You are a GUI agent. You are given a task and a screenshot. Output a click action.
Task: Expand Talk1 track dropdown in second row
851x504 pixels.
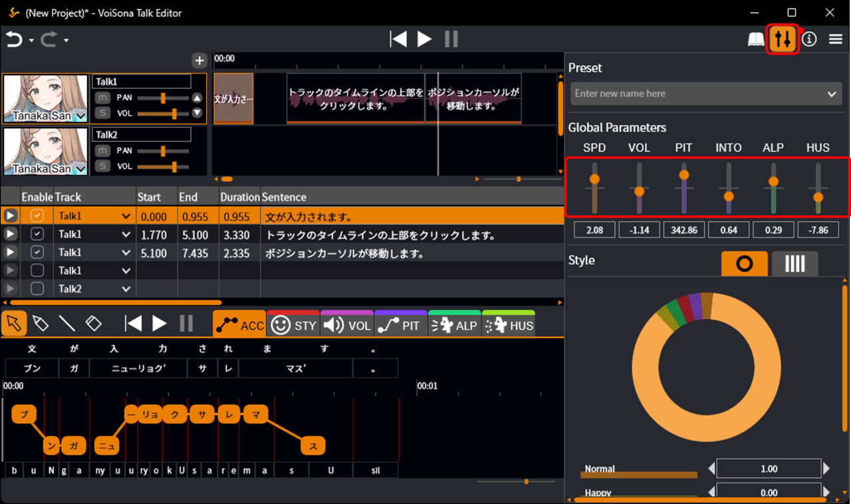point(126,235)
